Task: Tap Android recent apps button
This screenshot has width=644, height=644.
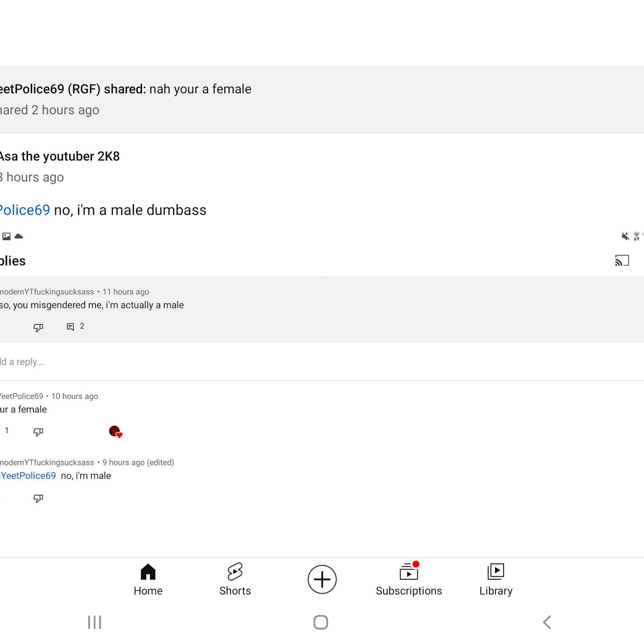Action: click(95, 622)
